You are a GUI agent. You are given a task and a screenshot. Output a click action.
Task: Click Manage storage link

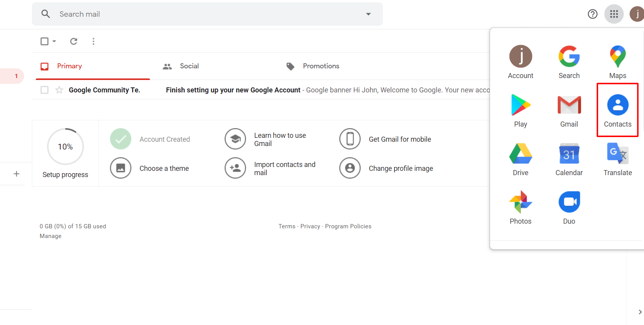[x=51, y=236]
